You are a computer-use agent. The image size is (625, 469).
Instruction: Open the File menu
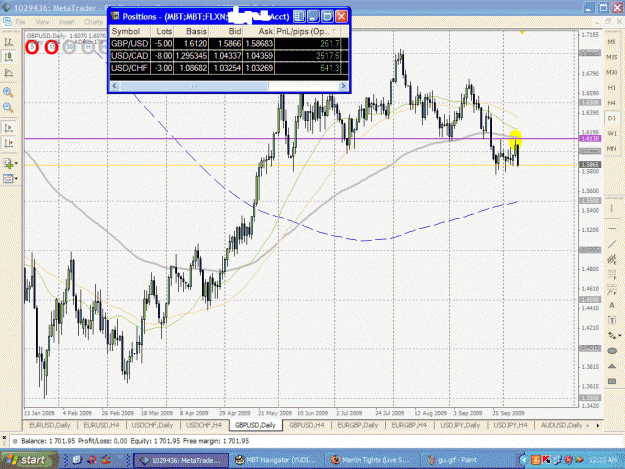click(20, 22)
